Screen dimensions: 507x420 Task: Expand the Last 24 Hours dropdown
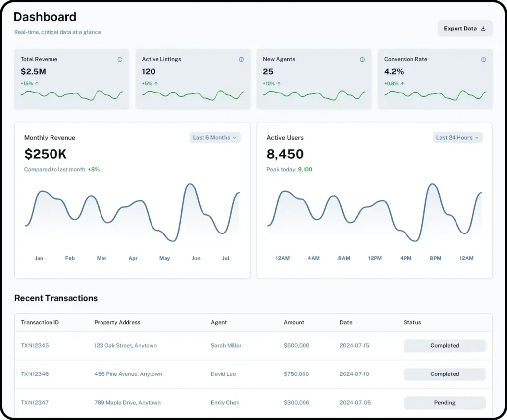click(457, 138)
